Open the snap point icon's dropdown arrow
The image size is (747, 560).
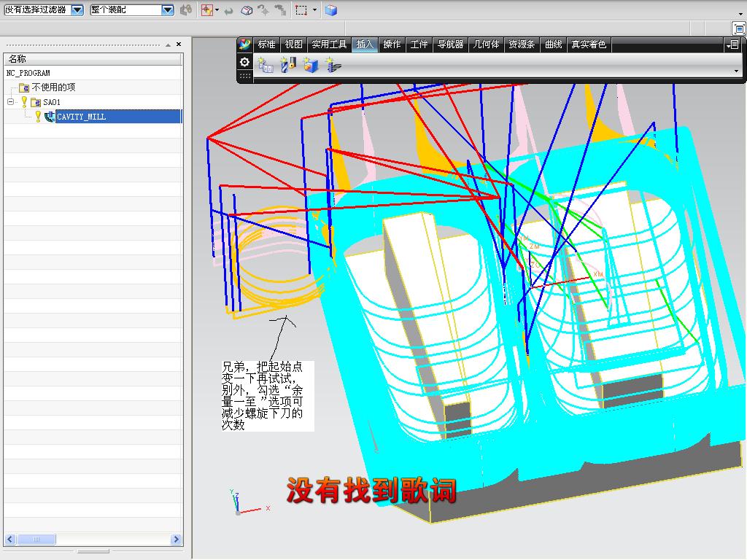(x=217, y=10)
